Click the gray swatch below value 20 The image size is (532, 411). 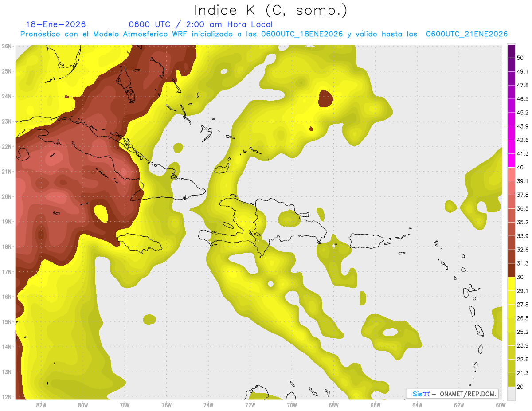pyautogui.click(x=512, y=393)
